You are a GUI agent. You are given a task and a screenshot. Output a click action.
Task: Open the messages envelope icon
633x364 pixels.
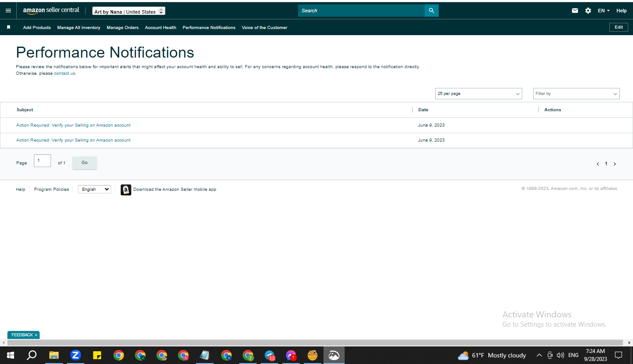(x=575, y=11)
